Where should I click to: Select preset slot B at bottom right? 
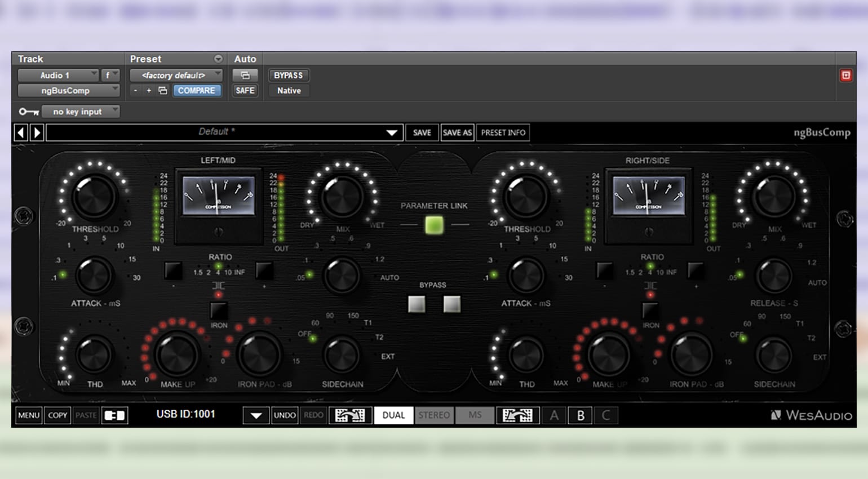click(580, 415)
